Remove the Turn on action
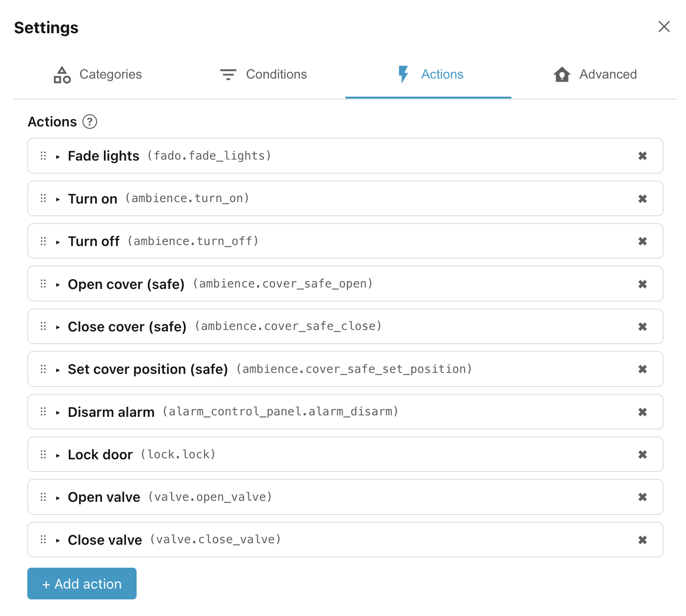686x616 pixels. click(x=643, y=199)
